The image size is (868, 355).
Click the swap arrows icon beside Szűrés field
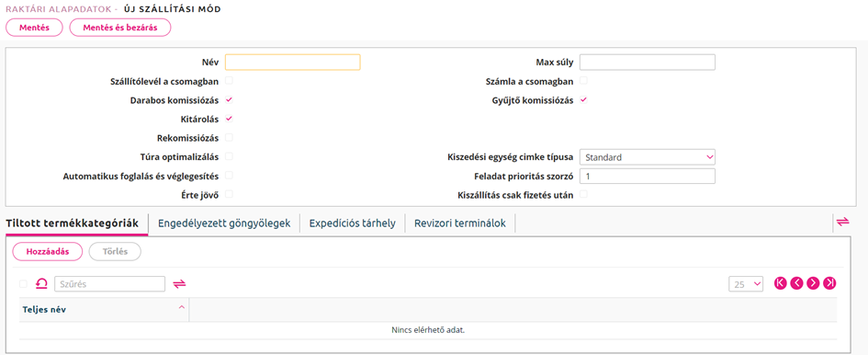(x=179, y=284)
